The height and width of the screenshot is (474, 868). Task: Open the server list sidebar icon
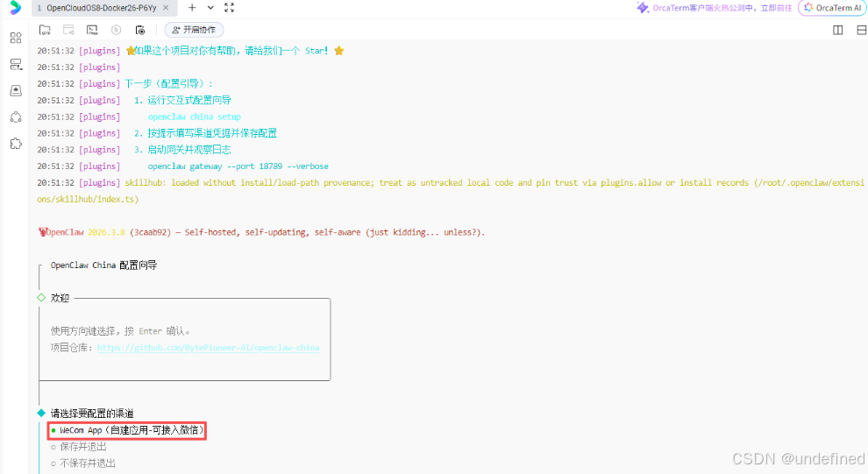click(16, 64)
